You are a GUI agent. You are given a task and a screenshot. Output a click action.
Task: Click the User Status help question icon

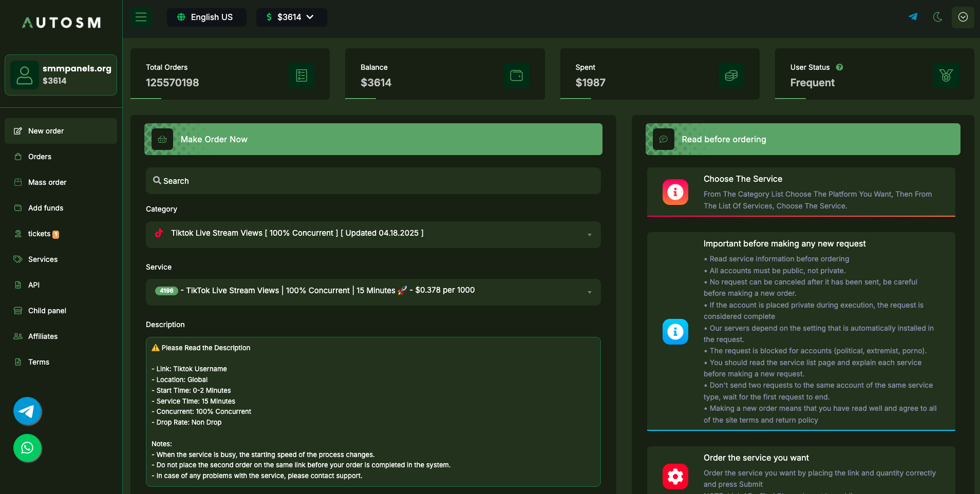coord(839,67)
